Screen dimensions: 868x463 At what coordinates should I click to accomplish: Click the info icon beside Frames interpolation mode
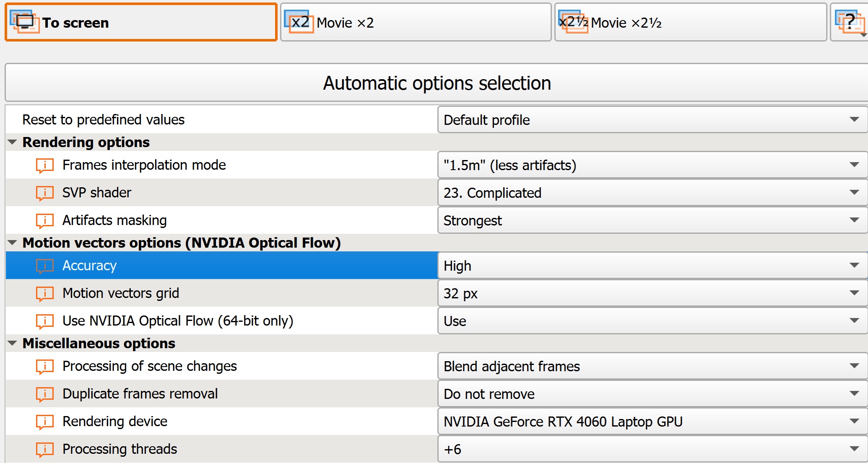[x=44, y=165]
